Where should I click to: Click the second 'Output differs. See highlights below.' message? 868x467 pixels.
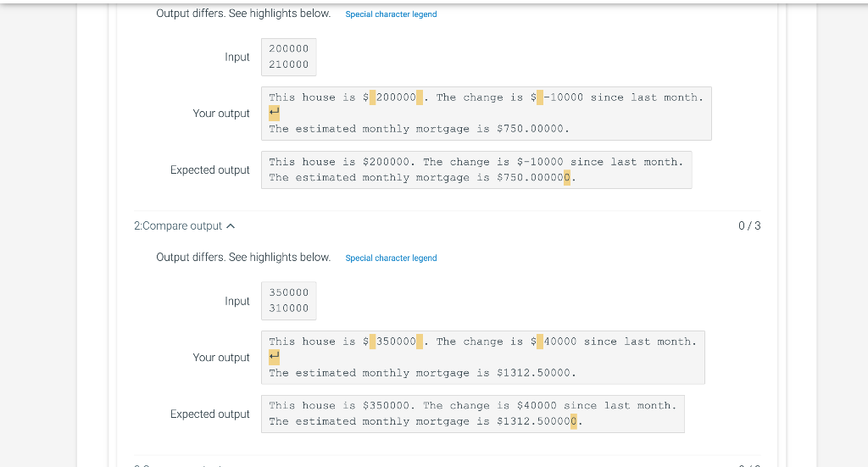coord(243,258)
